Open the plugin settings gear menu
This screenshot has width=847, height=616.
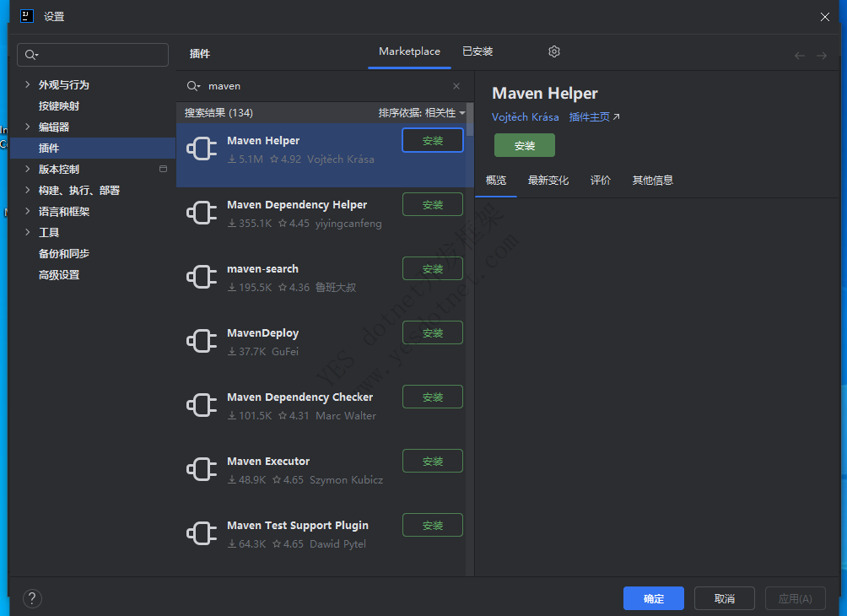click(554, 51)
